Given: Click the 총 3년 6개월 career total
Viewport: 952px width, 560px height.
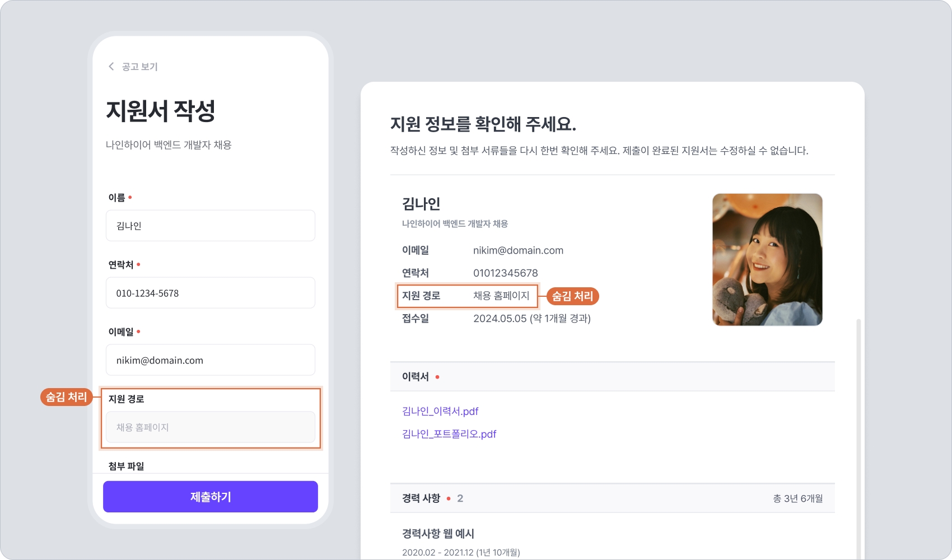Looking at the screenshot, I should 797,498.
